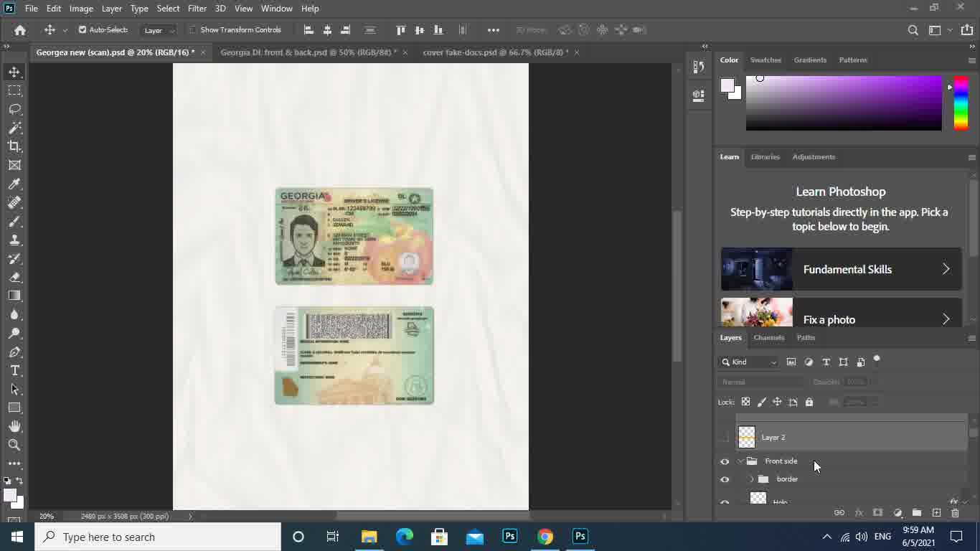
Task: Open the Edit Toolbar three-dots button
Action: pyautogui.click(x=14, y=463)
